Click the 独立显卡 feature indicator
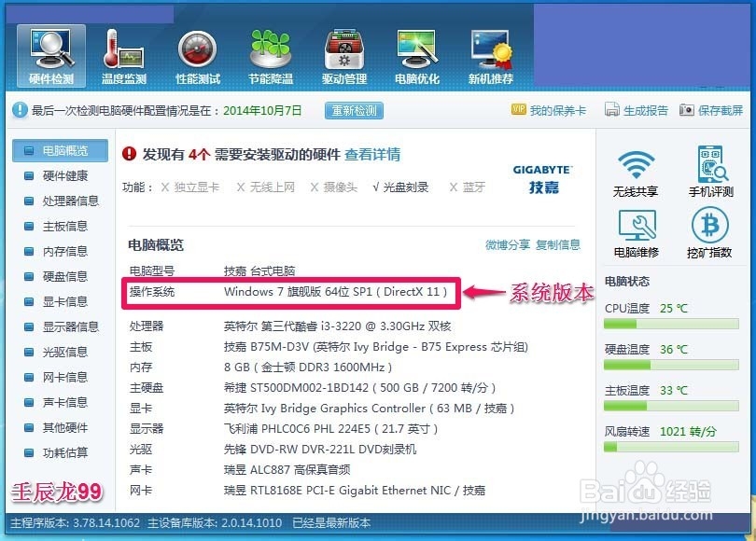This screenshot has height=541, width=756. 190,187
